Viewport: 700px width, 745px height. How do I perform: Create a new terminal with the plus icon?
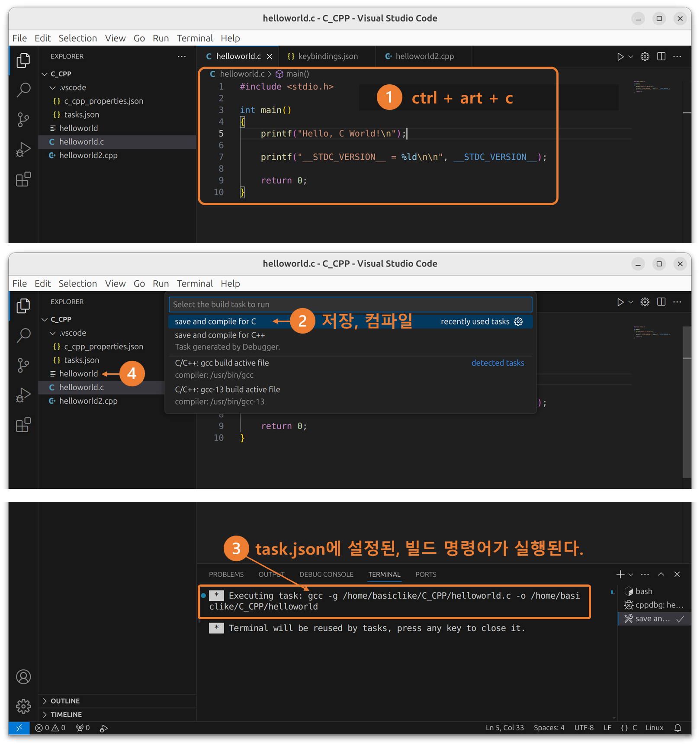click(620, 574)
